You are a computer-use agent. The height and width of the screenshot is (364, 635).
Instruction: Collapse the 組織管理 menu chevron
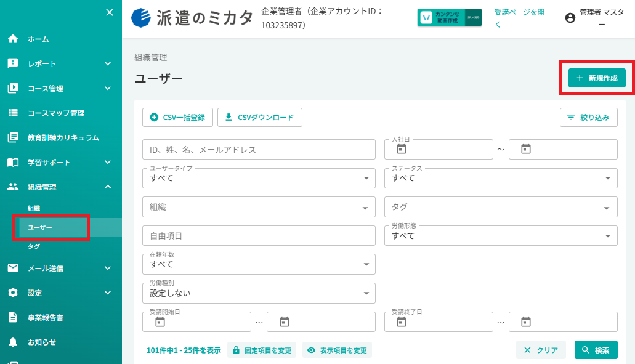click(108, 187)
